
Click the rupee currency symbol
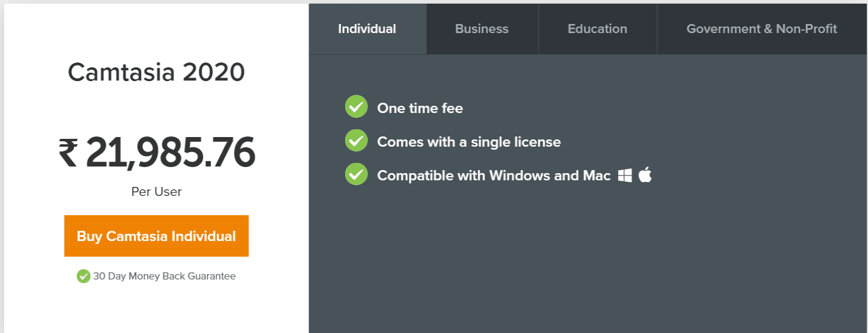(x=68, y=152)
